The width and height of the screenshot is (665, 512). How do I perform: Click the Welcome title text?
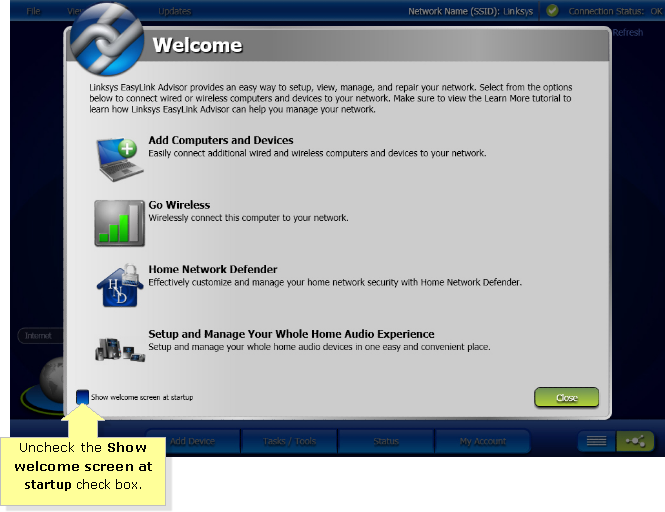click(198, 45)
